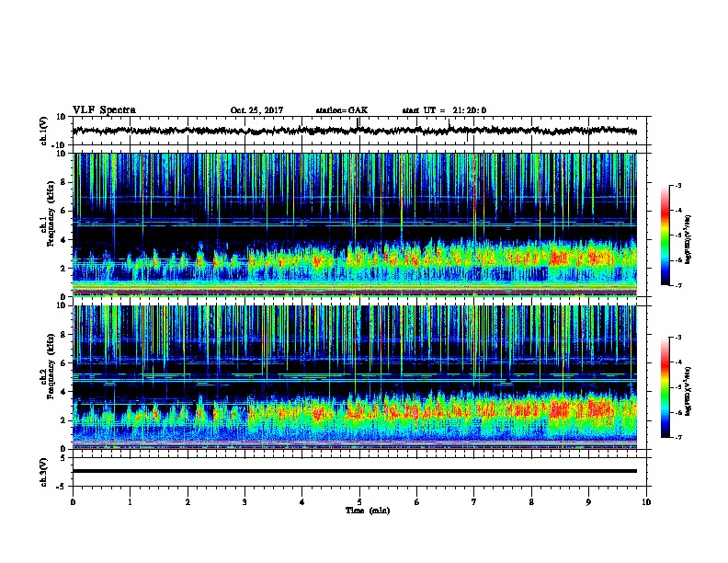Screen dimensions: 728x563
Task: Click the ch.1 spectrogram "4" kHz tick label
Action: tap(63, 240)
